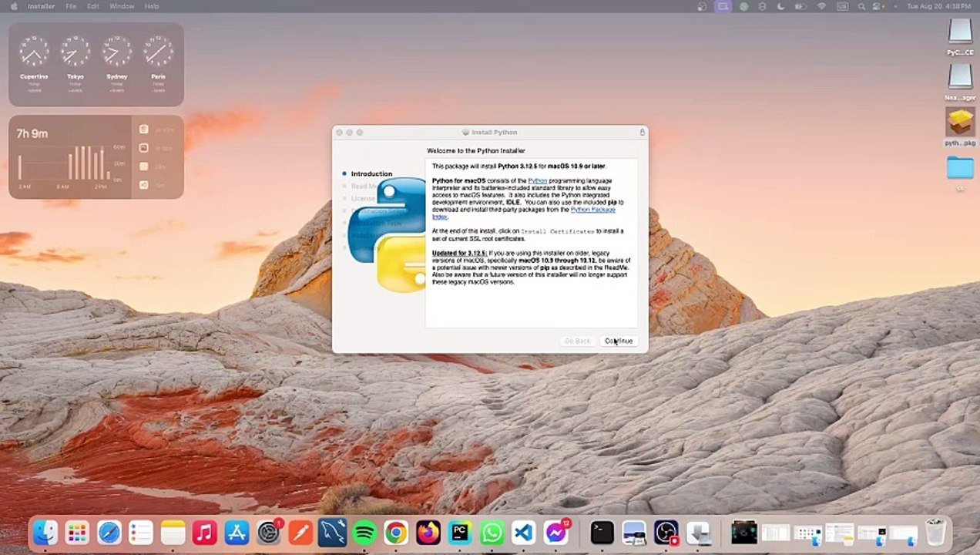This screenshot has width=980, height=555.
Task: Click the Wi-Fi icon in the menu bar
Action: tap(821, 6)
